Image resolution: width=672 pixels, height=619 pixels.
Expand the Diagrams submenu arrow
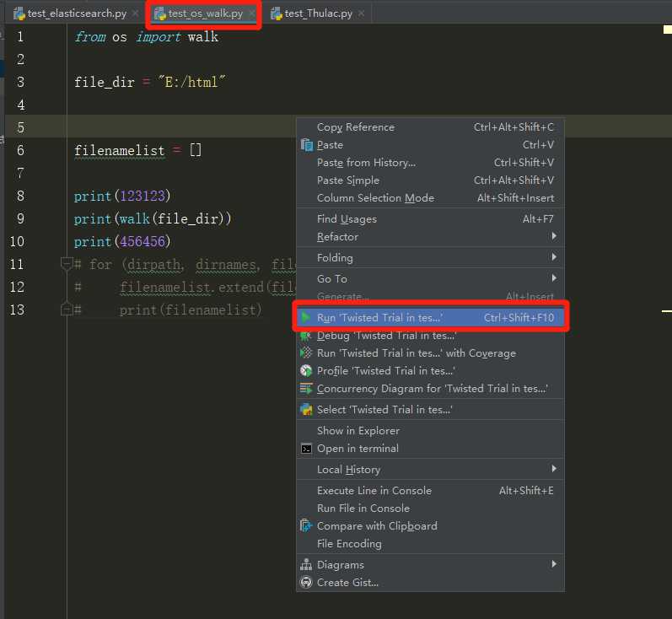[554, 563]
